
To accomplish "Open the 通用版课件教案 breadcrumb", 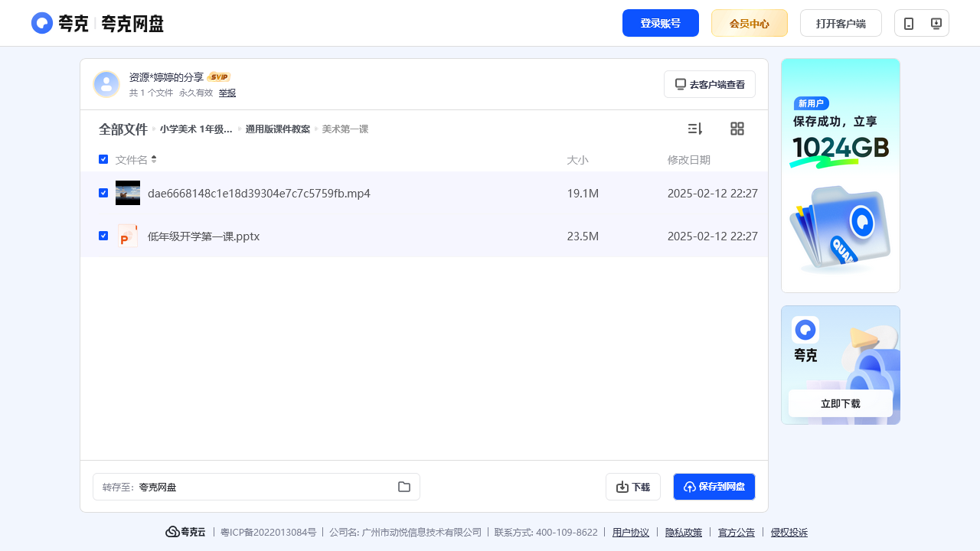I will 278,129.
